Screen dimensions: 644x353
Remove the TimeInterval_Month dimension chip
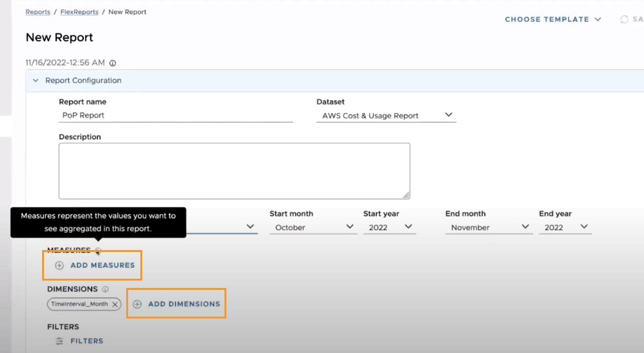(x=115, y=304)
